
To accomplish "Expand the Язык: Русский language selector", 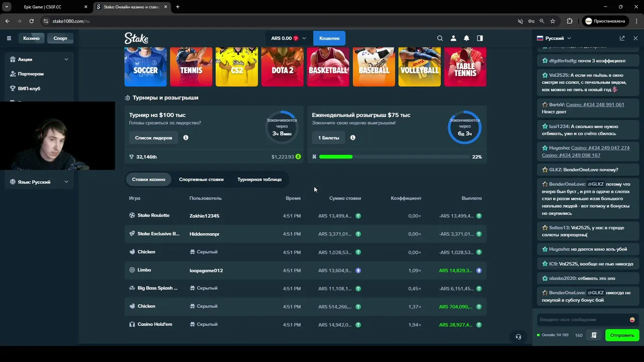I will [39, 182].
